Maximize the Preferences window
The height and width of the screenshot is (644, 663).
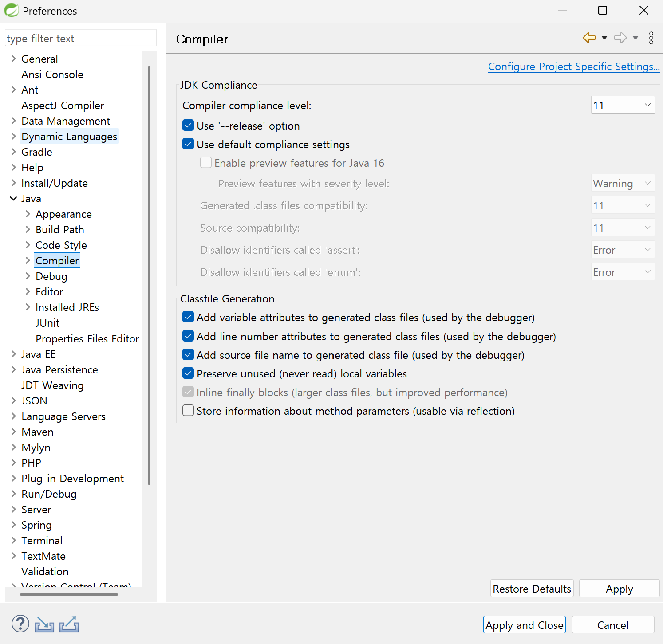(603, 10)
